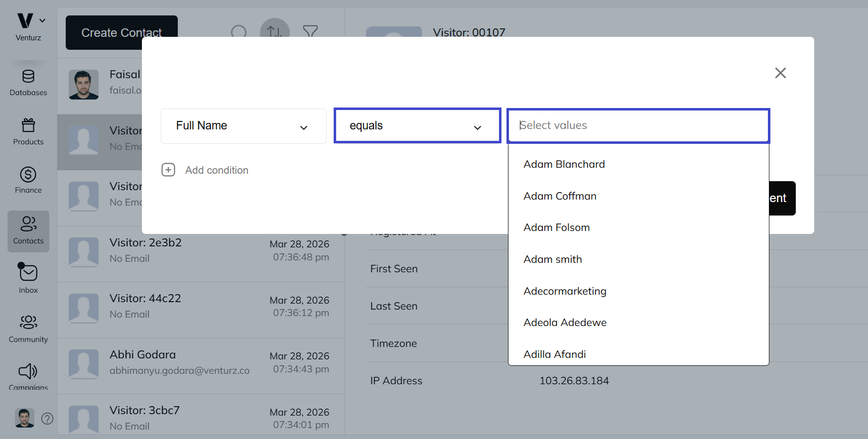Open the Databases sidebar icon
This screenshot has height=439, width=868.
click(x=28, y=77)
